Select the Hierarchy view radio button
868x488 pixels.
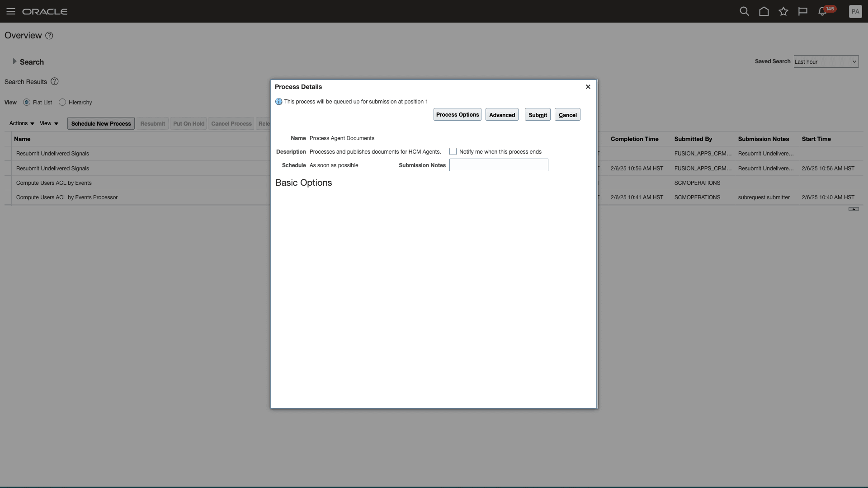62,103
